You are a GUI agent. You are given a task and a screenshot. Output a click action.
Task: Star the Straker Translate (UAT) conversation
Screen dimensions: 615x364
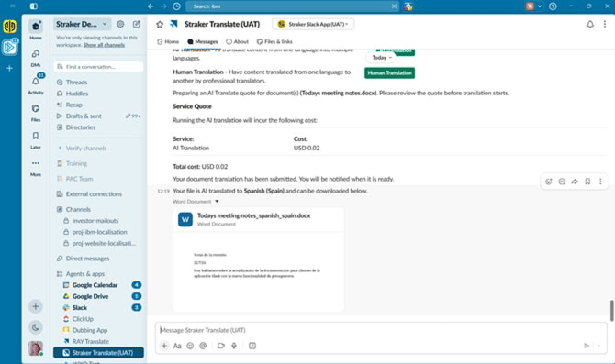click(x=160, y=24)
